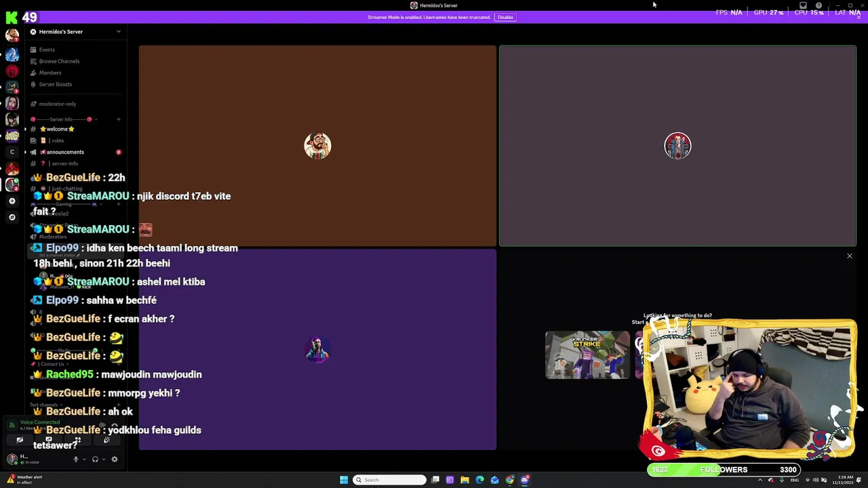Launch Microsoft Edge from taskbar
This screenshot has width=868, height=488.
(479, 480)
